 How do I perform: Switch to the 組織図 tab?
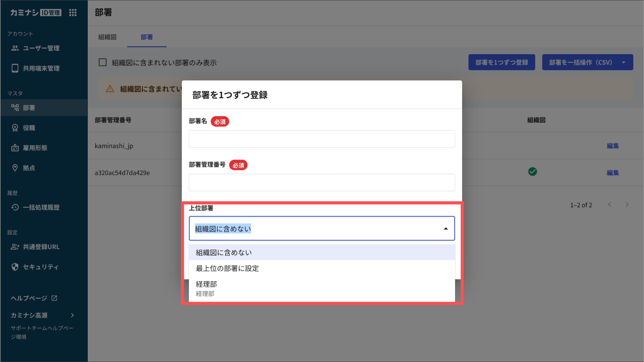[107, 37]
